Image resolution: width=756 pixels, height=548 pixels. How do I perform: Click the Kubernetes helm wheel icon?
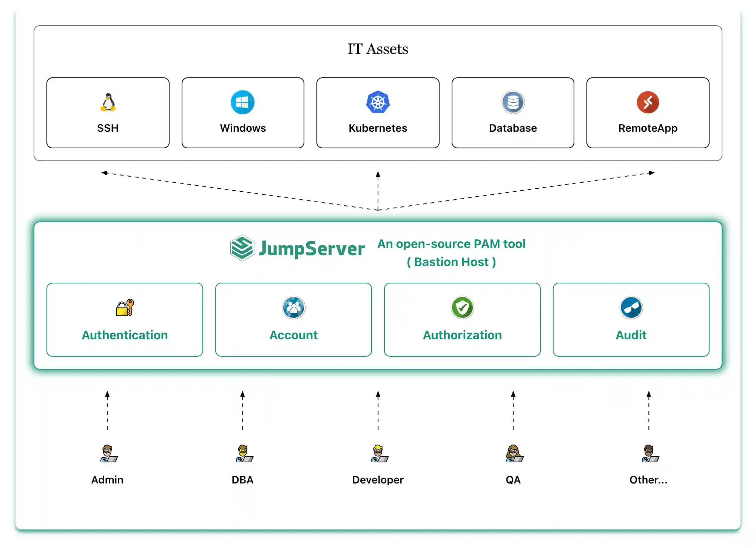point(378,102)
